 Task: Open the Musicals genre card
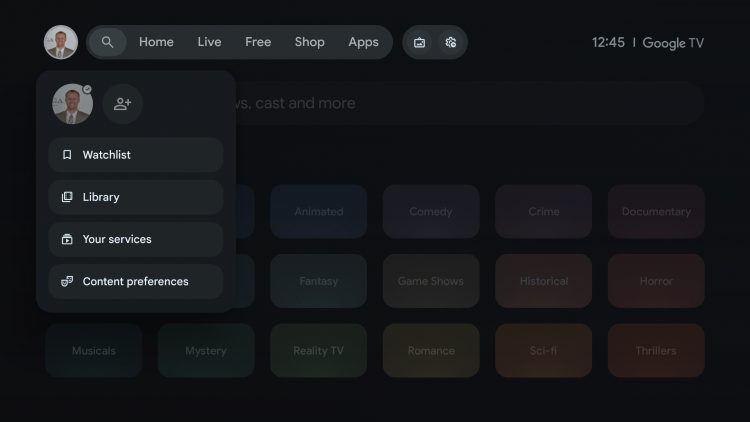click(x=94, y=351)
